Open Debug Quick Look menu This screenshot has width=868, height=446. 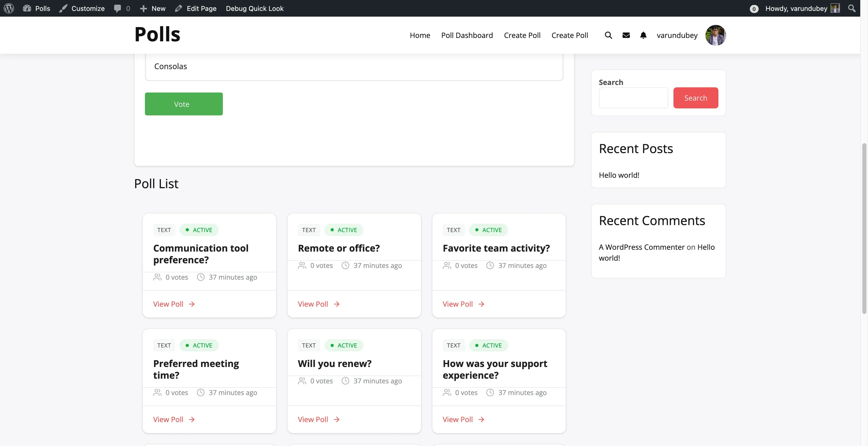pyautogui.click(x=255, y=8)
